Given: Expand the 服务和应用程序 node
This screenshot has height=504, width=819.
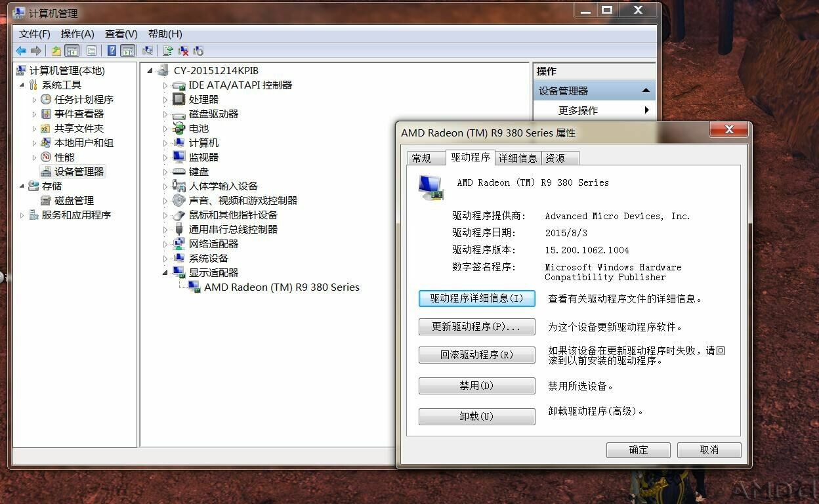Looking at the screenshot, I should pyautogui.click(x=22, y=215).
